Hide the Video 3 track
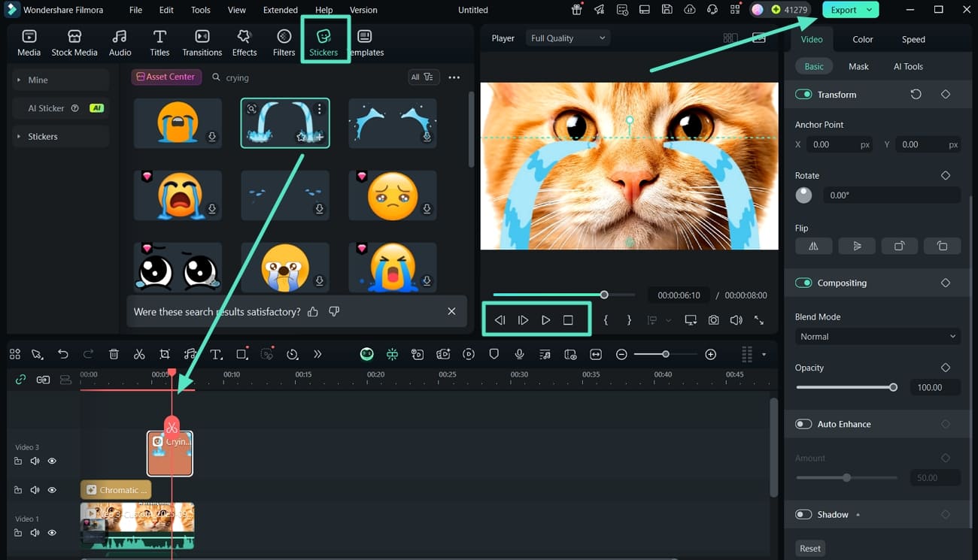The image size is (978, 560). [52, 461]
